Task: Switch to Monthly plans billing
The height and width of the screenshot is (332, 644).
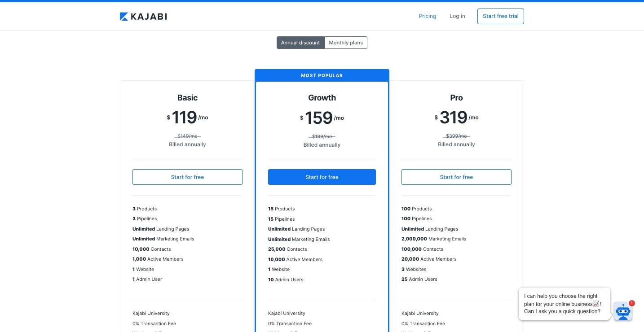Action: 346,42
